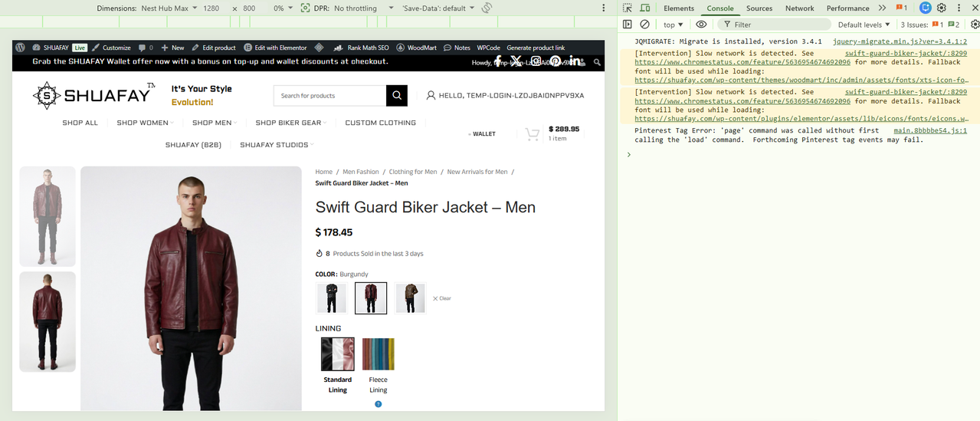
Task: Clear the selected color with the Clear link
Action: 442,298
